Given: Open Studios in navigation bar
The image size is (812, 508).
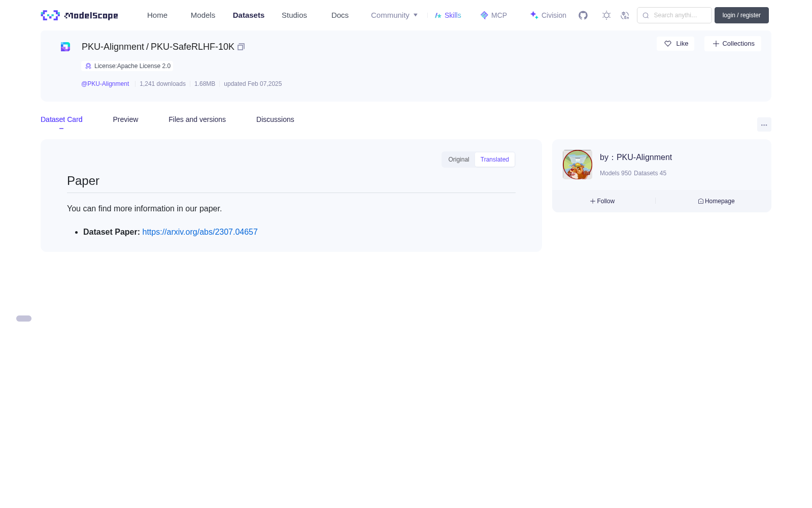Looking at the screenshot, I should point(294,15).
